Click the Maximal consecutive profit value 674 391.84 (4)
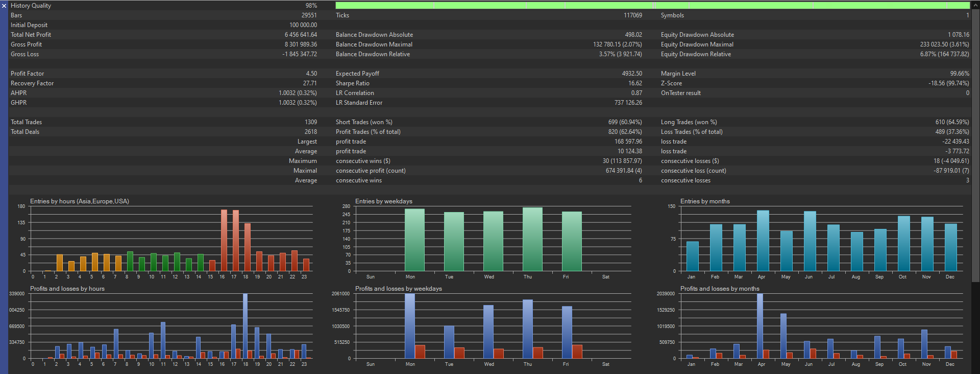The width and height of the screenshot is (980, 374). (x=624, y=171)
